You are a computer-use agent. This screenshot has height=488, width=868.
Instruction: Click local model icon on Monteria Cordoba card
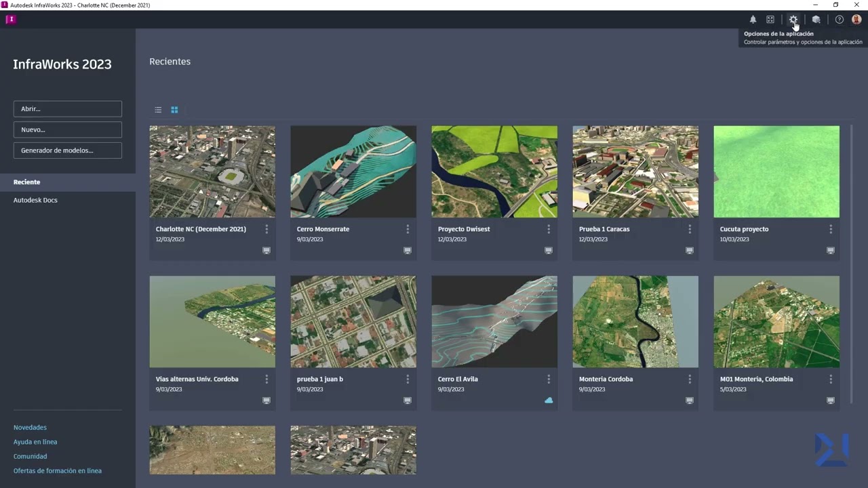point(690,401)
